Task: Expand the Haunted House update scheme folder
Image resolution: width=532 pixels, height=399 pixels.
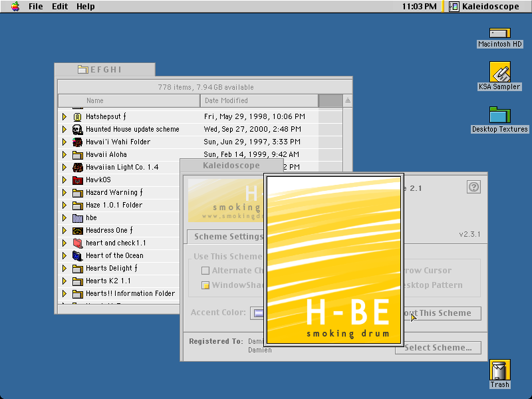Action: point(65,129)
